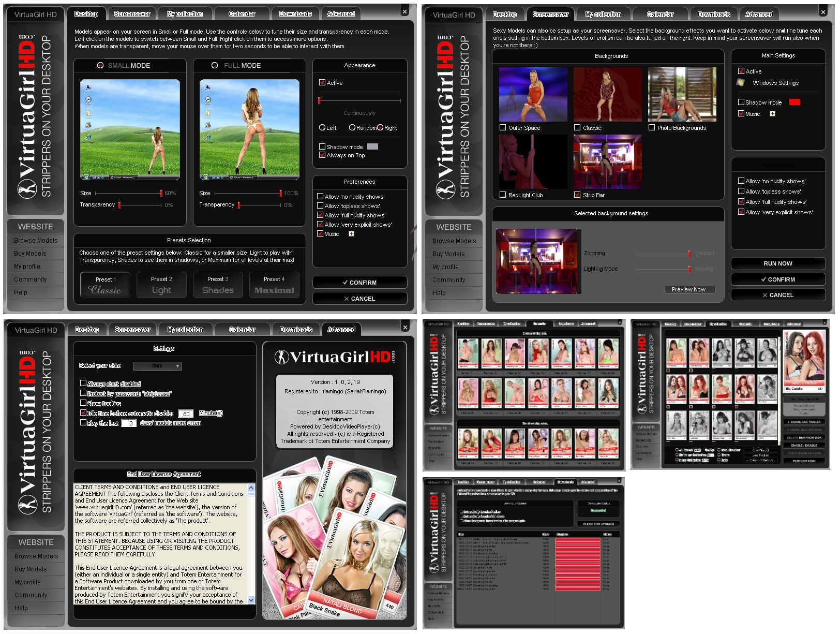
Task: Check the Photo Backgrounds checkbox
Action: pyautogui.click(x=652, y=127)
